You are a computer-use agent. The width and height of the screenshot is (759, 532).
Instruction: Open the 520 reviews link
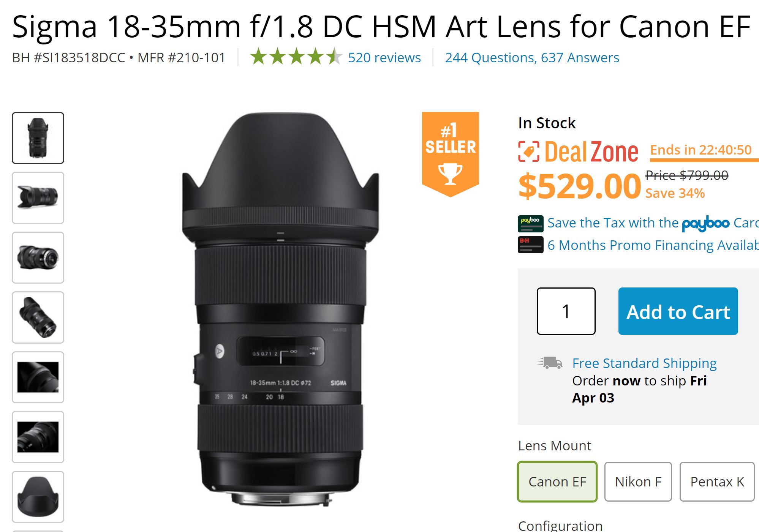384,57
